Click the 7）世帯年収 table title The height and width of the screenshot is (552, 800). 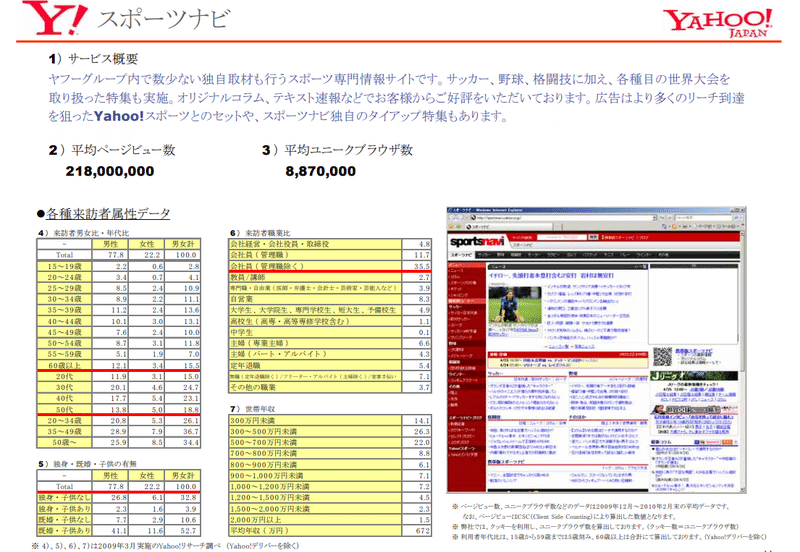pyautogui.click(x=253, y=409)
